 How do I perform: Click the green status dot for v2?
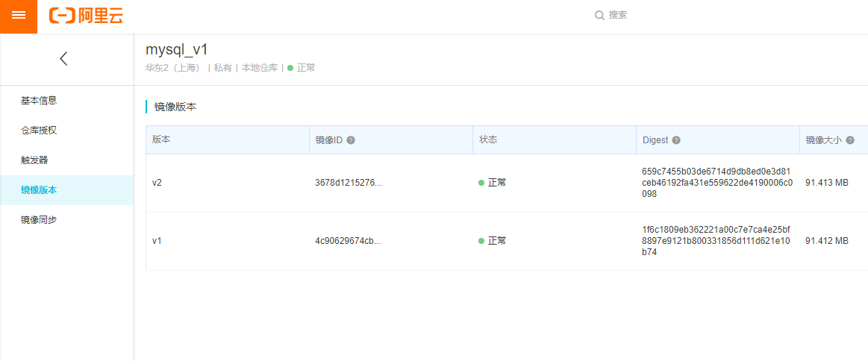(481, 183)
